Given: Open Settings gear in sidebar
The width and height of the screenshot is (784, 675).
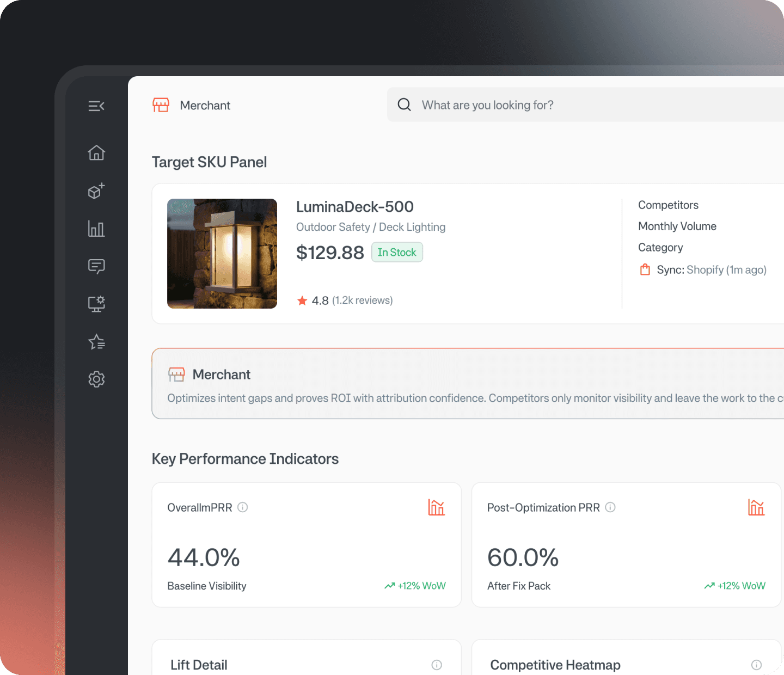Looking at the screenshot, I should 96,379.
